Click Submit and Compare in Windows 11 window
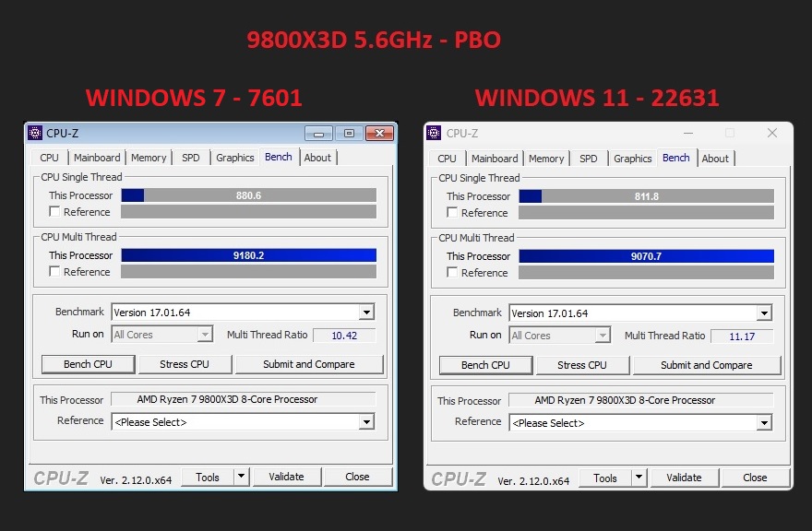Image resolution: width=812 pixels, height=531 pixels. coord(707,365)
